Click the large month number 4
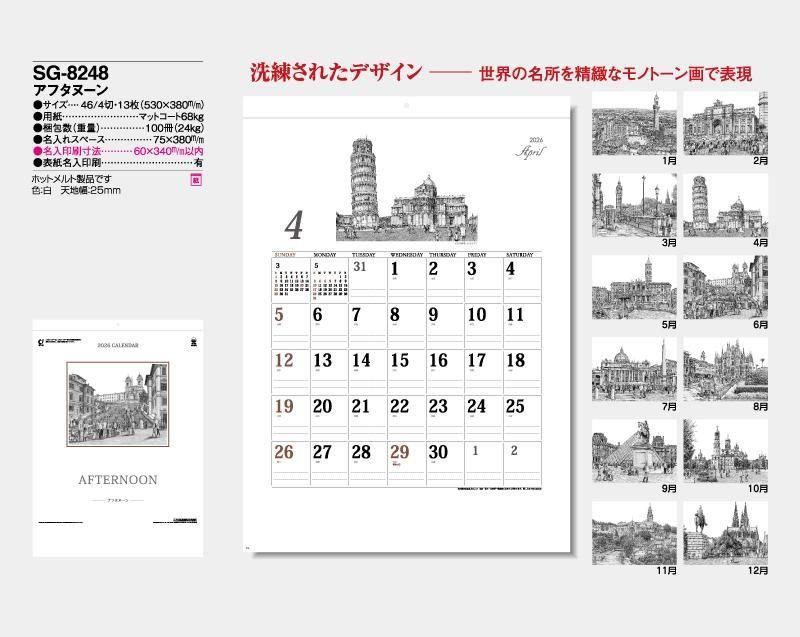 click(293, 225)
